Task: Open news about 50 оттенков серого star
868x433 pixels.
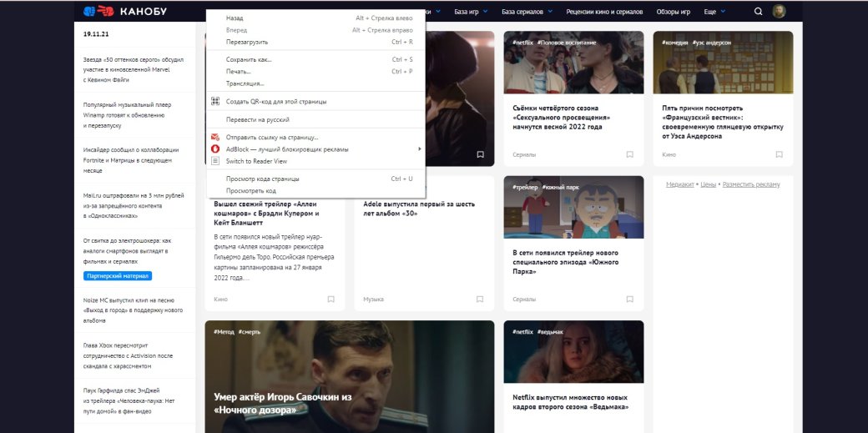Action: tap(134, 70)
